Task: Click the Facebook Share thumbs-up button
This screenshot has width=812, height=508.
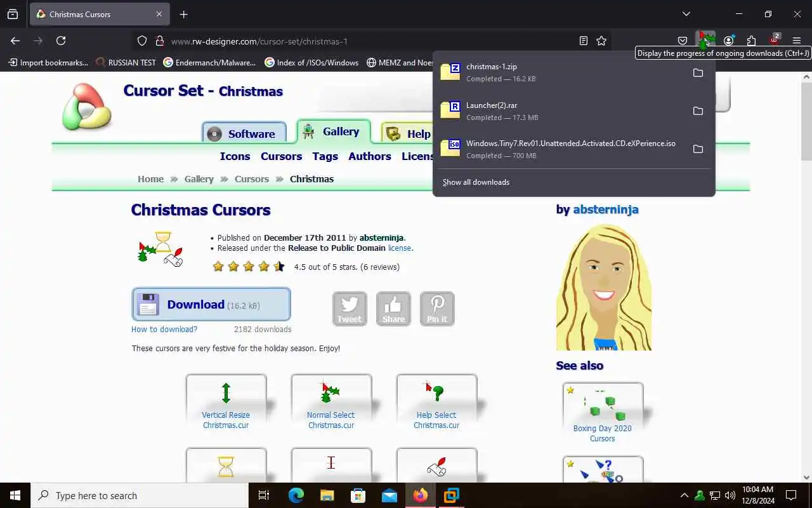Action: (x=393, y=309)
